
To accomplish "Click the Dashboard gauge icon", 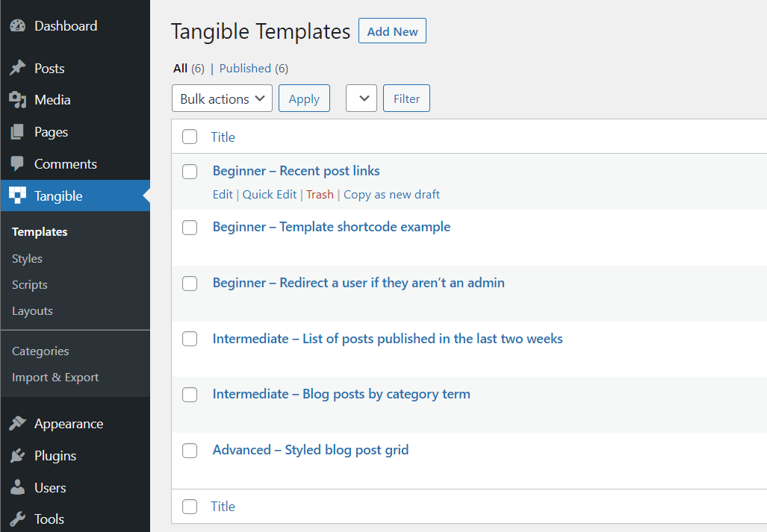I will click(17, 26).
